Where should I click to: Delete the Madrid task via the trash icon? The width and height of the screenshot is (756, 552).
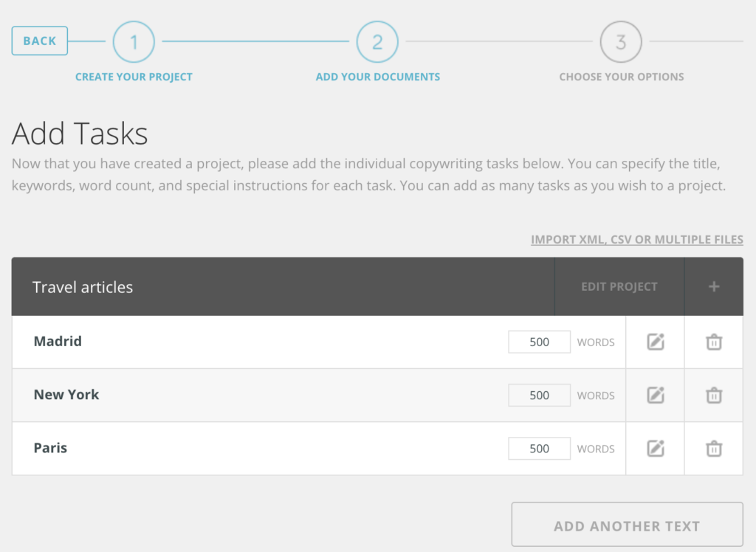tap(713, 342)
